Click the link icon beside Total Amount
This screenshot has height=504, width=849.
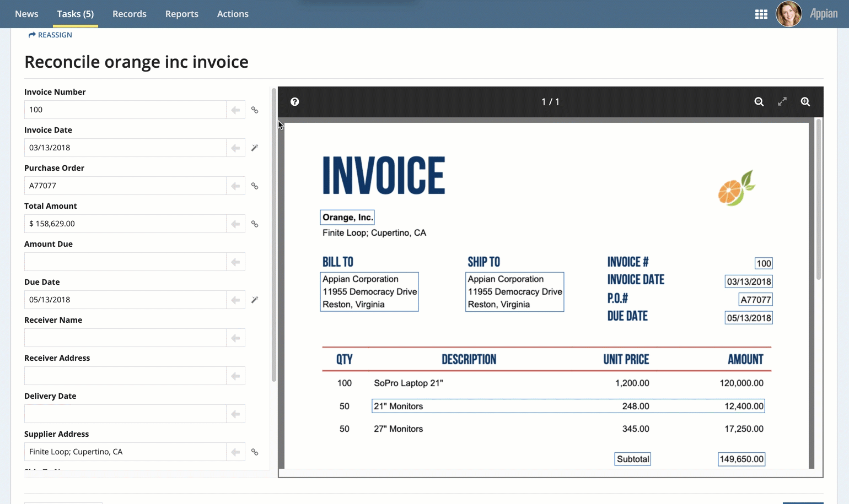tap(255, 224)
